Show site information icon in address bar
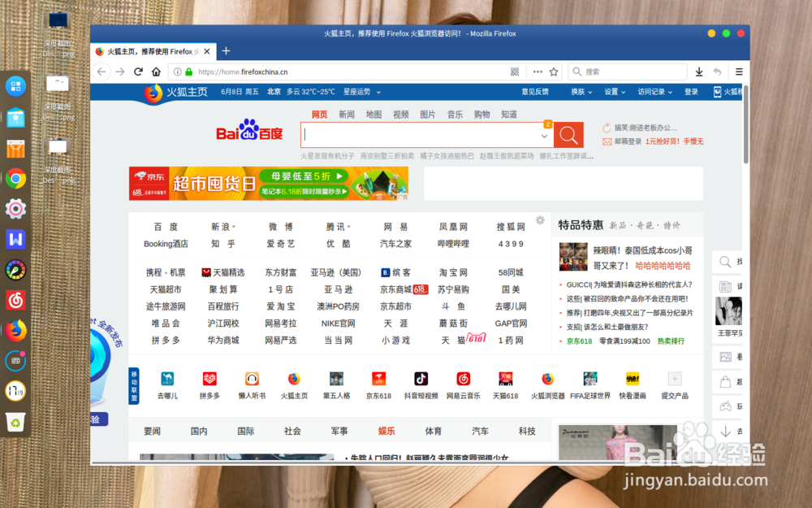The image size is (812, 508). (177, 72)
